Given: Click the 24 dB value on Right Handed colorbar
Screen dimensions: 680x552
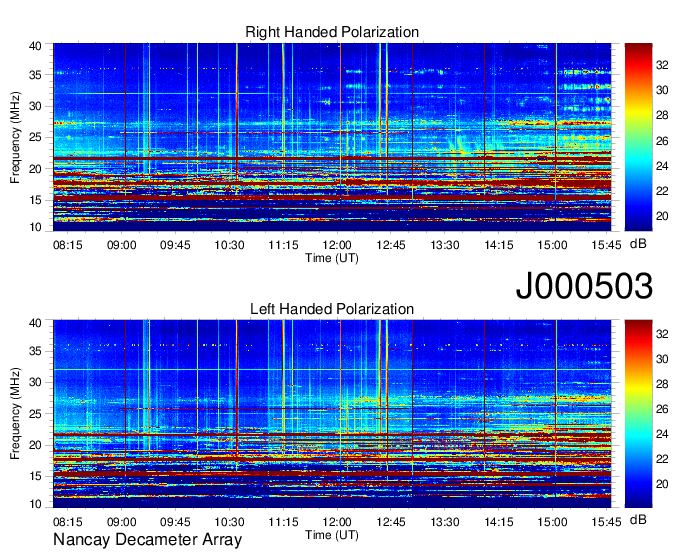Looking at the screenshot, I should (x=662, y=166).
